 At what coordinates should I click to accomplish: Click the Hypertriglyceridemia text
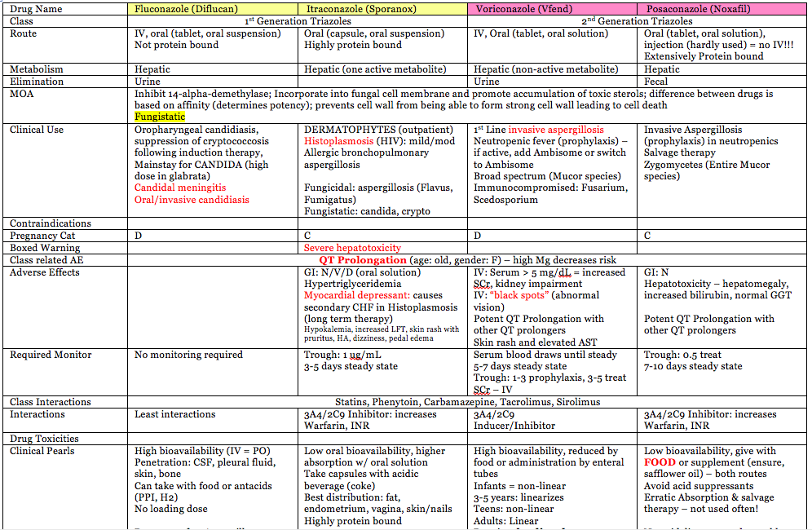(x=353, y=284)
